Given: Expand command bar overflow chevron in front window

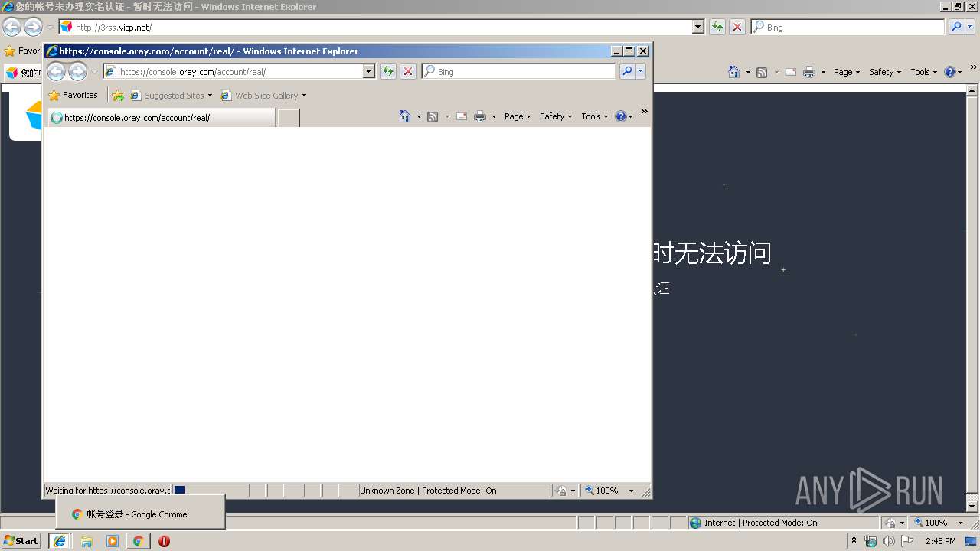Looking at the screenshot, I should click(644, 112).
